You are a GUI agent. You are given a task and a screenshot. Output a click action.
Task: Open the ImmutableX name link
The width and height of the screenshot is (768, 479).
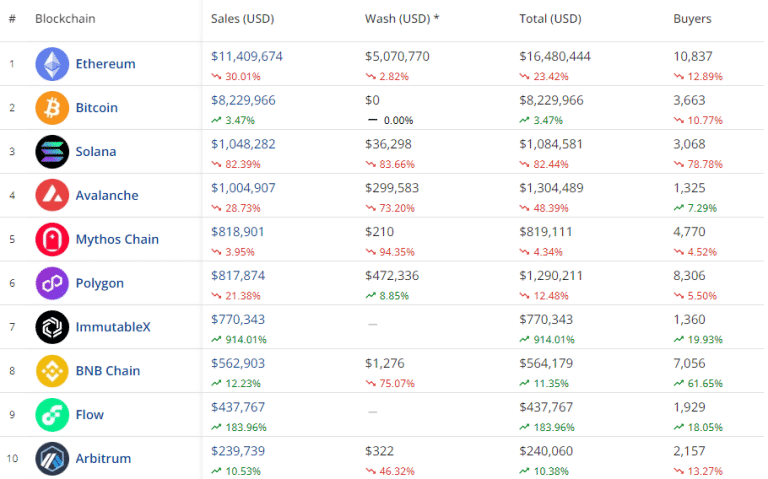[113, 327]
